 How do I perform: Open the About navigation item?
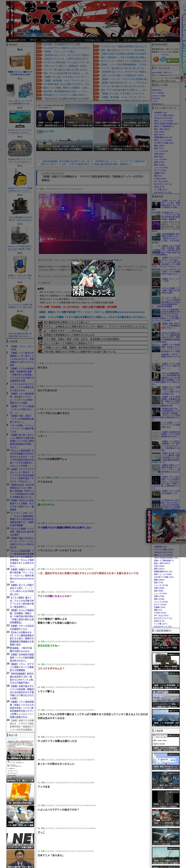click(x=33, y=40)
